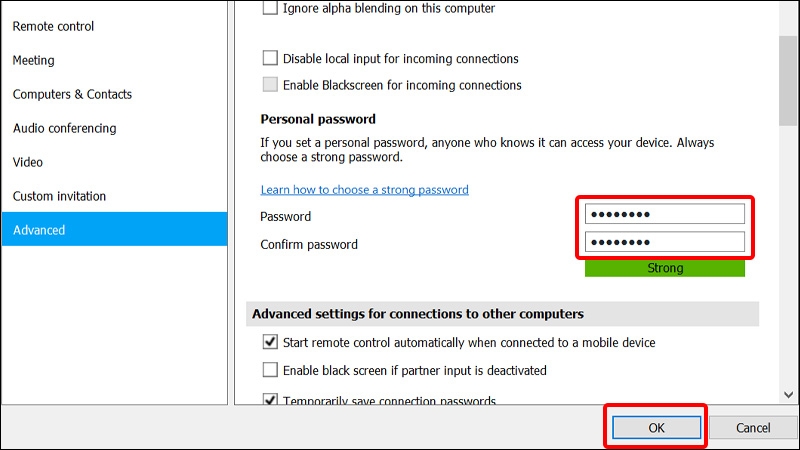Focus the Confirm password field
800x450 pixels.
665,242
